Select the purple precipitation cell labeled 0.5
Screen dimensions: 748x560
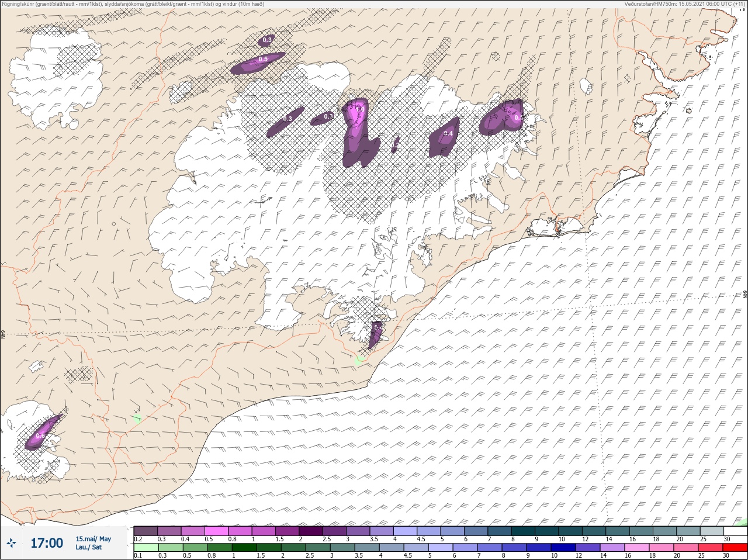click(x=258, y=63)
